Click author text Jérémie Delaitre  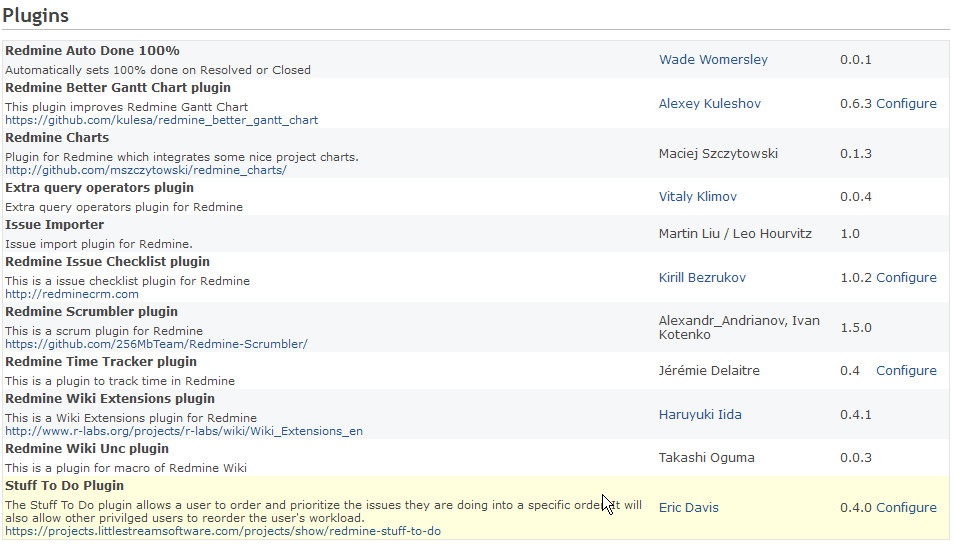point(709,371)
